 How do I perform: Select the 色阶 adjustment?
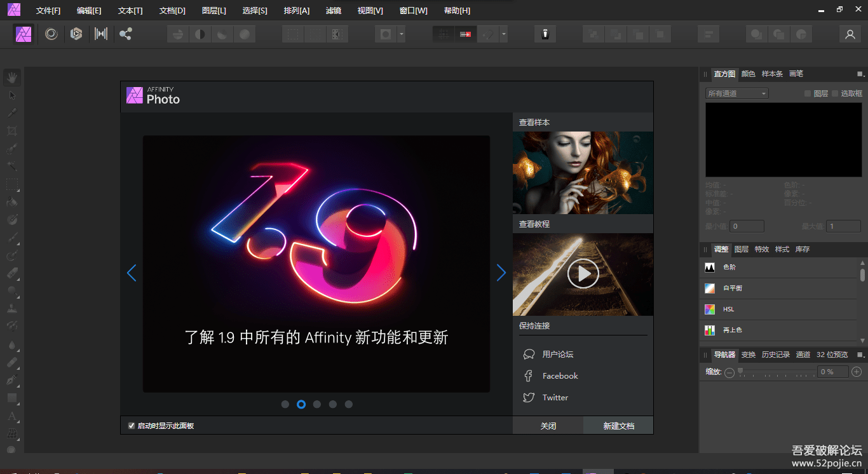(x=779, y=267)
